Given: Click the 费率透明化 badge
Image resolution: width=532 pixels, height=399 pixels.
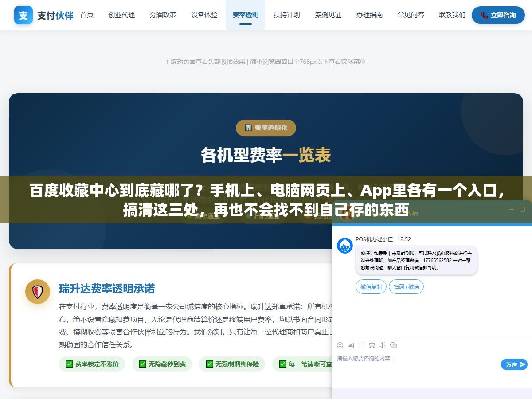Looking at the screenshot, I should [x=266, y=128].
